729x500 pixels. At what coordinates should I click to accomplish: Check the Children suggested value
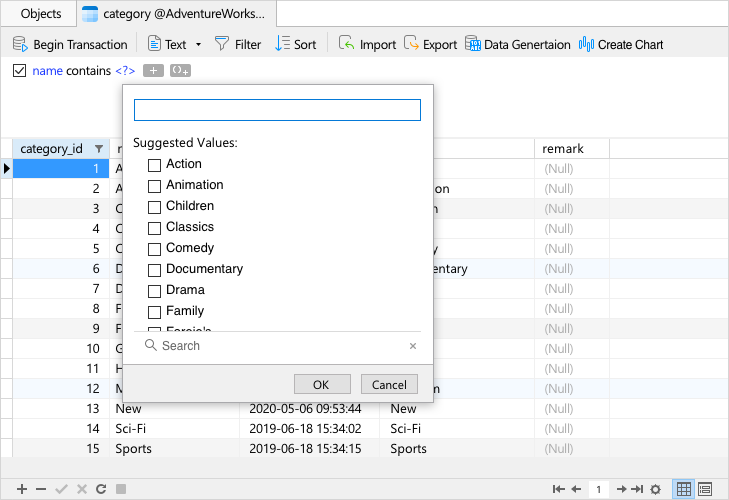pyautogui.click(x=154, y=207)
